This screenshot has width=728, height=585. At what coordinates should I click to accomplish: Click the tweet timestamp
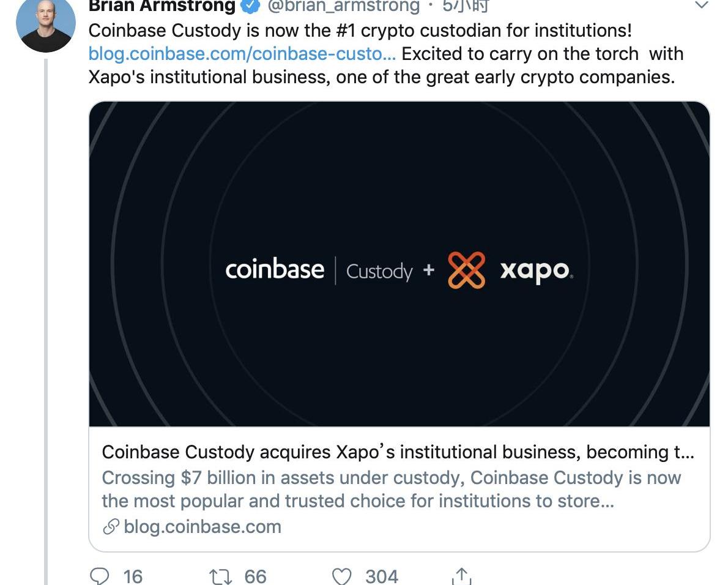[465, 6]
